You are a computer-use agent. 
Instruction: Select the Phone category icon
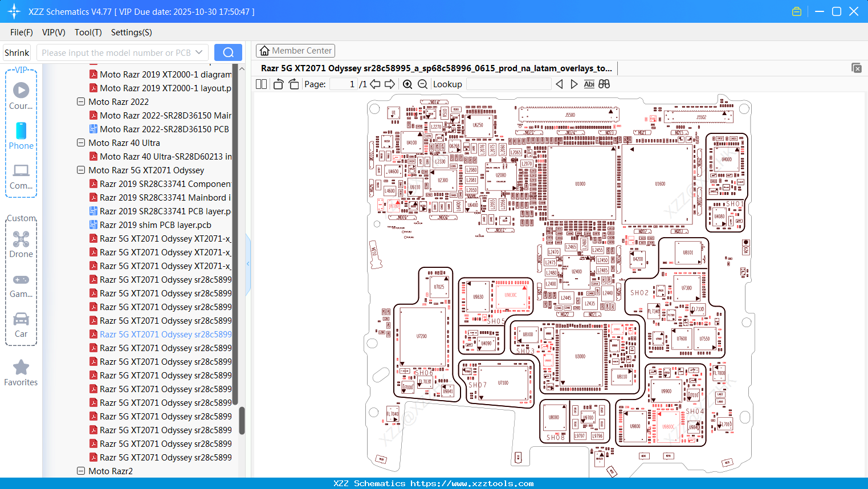click(x=21, y=136)
